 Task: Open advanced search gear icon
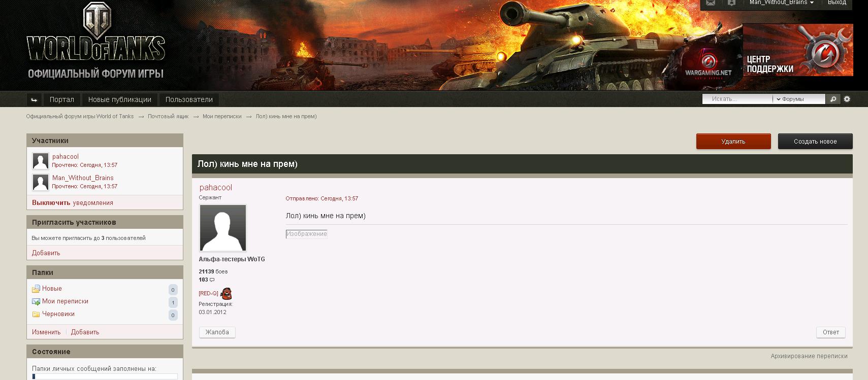[847, 99]
